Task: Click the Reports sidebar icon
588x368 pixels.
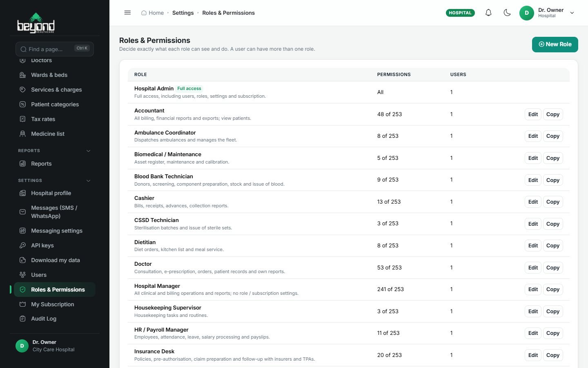Action: [23, 164]
